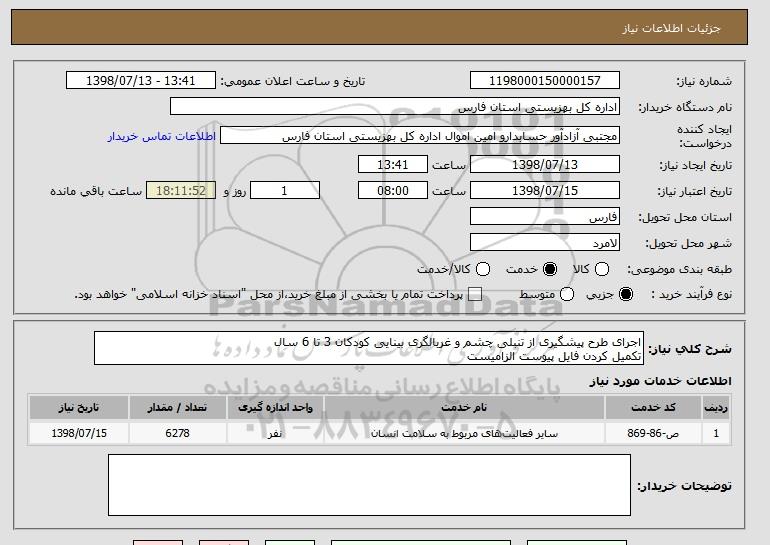Click the row number cell 1
770x545 pixels.
point(716,434)
